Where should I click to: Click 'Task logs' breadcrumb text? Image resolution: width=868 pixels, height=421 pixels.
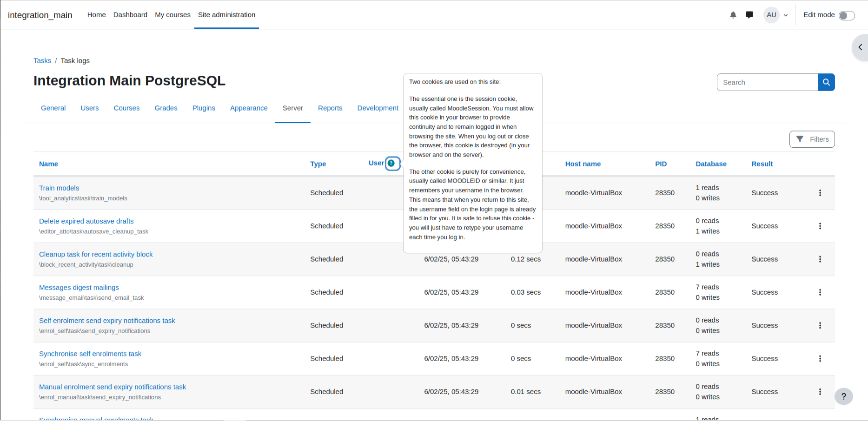coord(75,61)
